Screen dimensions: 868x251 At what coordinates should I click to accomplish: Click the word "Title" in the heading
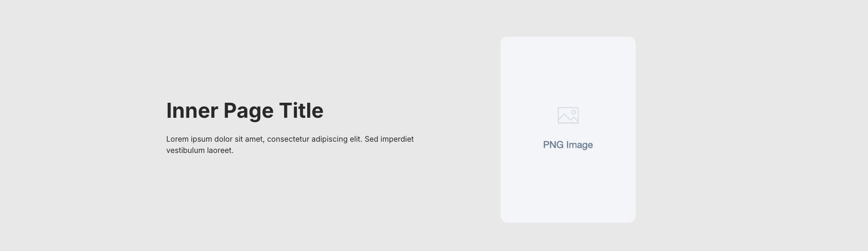[301, 111]
